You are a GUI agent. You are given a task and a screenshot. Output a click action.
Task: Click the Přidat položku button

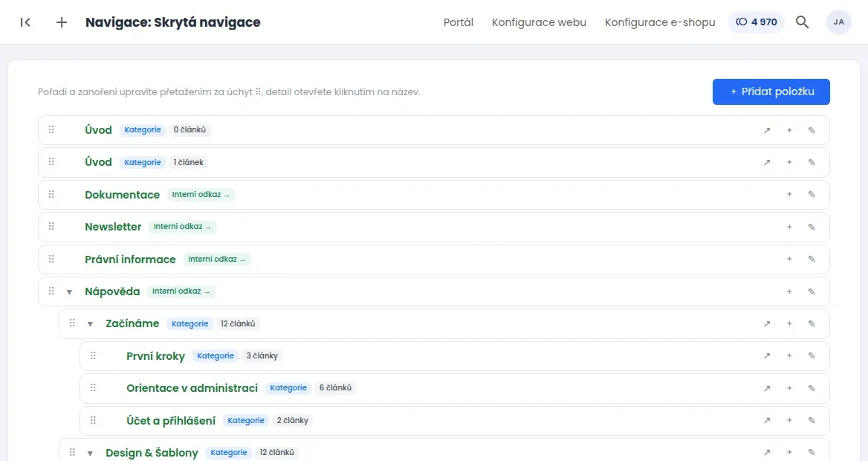tap(771, 92)
